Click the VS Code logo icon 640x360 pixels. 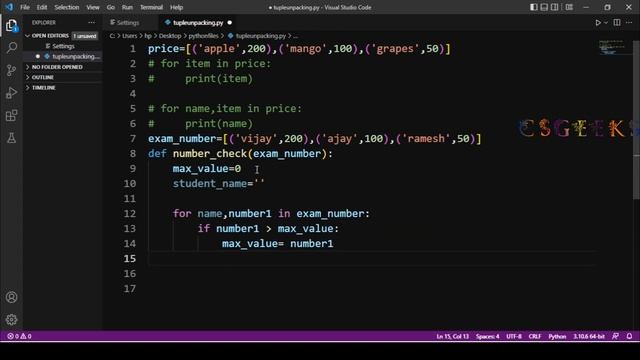pyautogui.click(x=9, y=7)
